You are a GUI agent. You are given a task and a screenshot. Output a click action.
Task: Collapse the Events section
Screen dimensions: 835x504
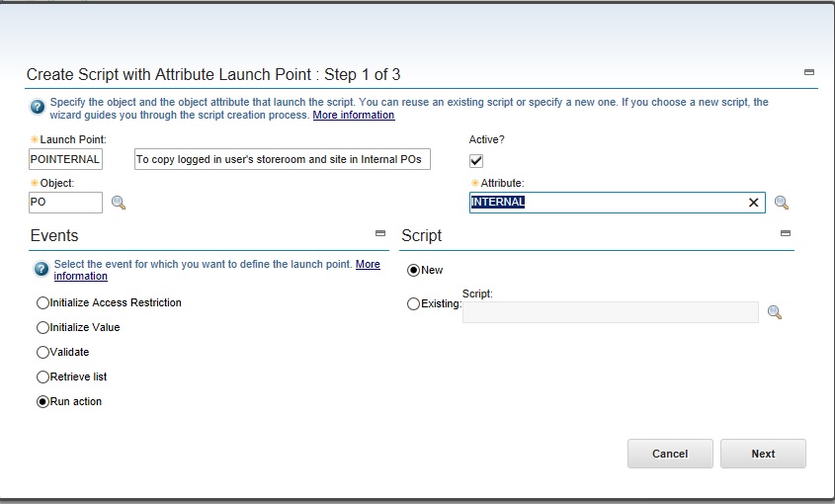click(380, 234)
